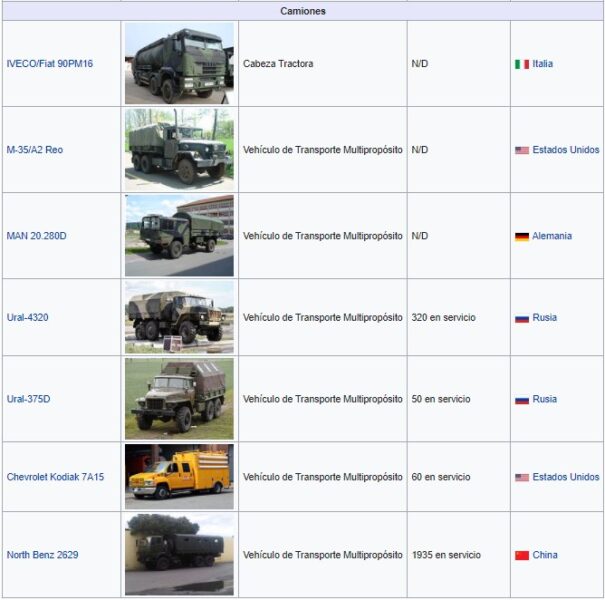605x600 pixels.
Task: Open the Ural-4320 link
Action: (27, 318)
